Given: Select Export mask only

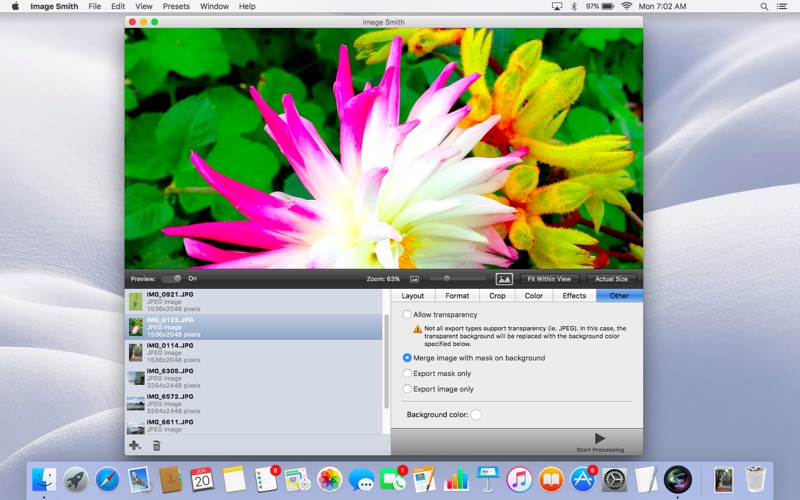Looking at the screenshot, I should pyautogui.click(x=407, y=373).
